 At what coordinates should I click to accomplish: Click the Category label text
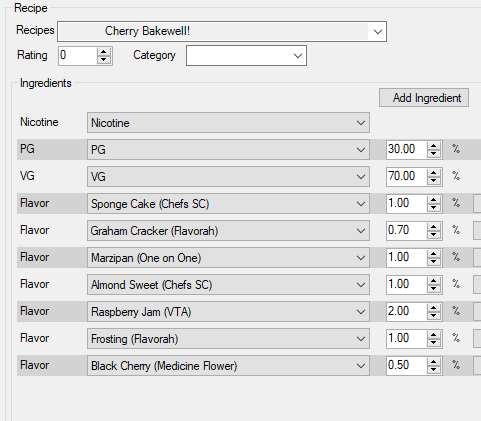point(154,55)
